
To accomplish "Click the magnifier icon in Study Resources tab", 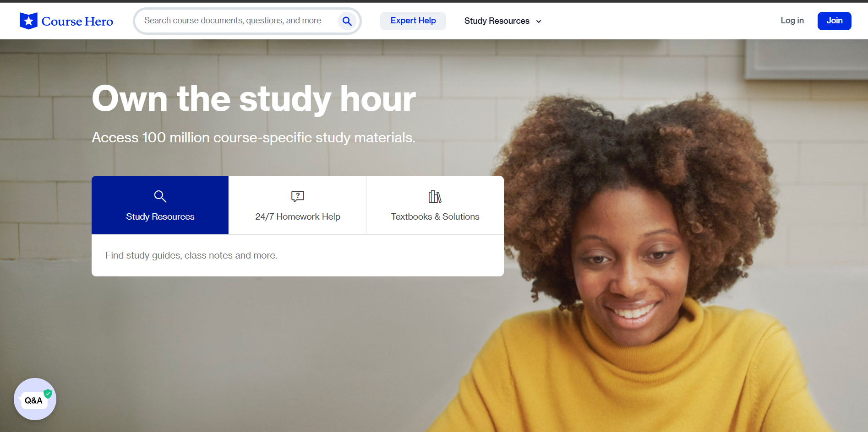I will [x=160, y=196].
